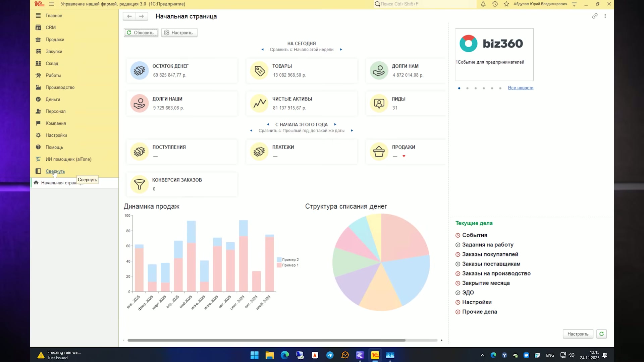Open the Деньги section in sidebar

tap(53, 99)
